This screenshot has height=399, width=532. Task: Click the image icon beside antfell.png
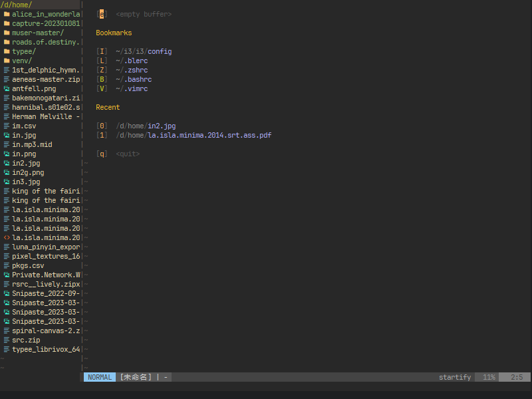point(7,88)
